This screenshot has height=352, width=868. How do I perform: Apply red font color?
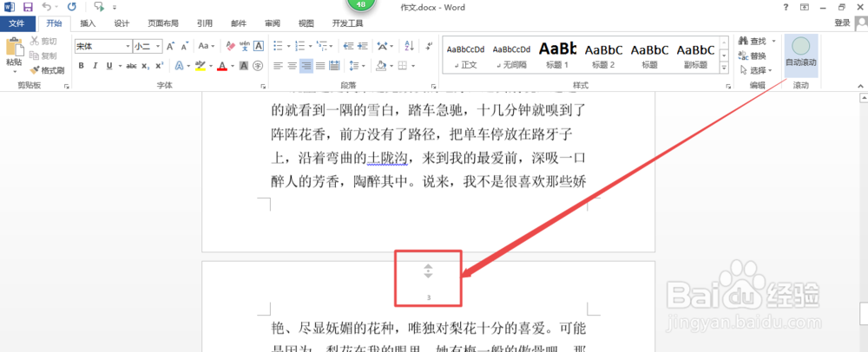pos(222,66)
